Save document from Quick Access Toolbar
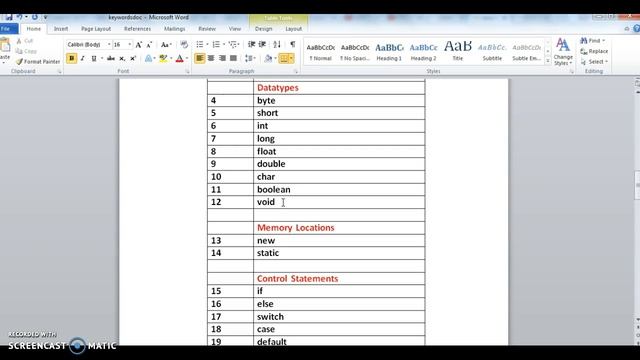640x360 pixels. tap(8, 17)
